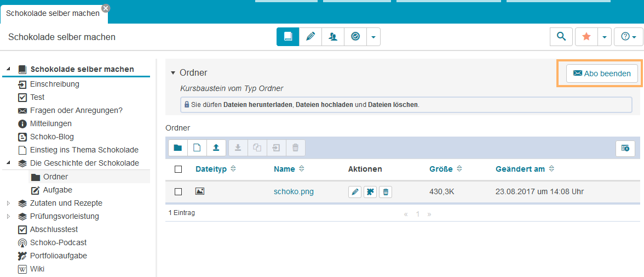Delete schoko.png with trash action
Image resolution: width=644 pixels, height=277 pixels.
[386, 192]
